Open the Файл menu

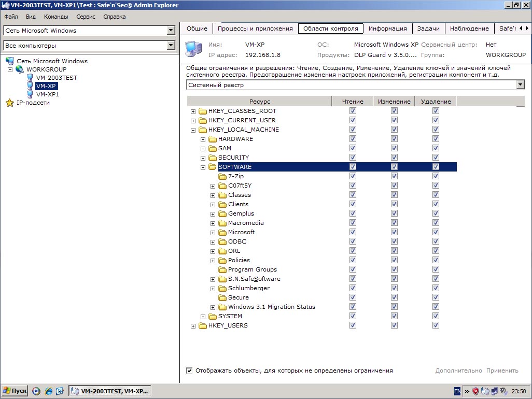coord(11,17)
